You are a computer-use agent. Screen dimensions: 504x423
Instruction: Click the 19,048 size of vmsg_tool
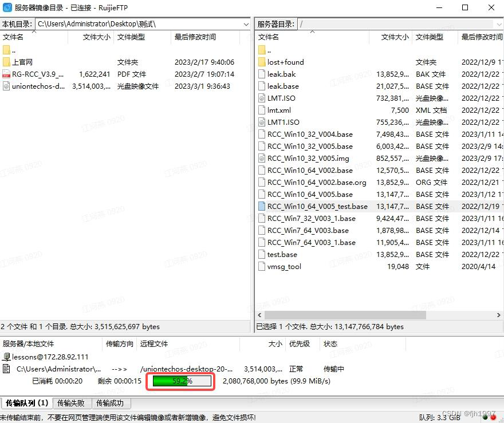pos(398,267)
